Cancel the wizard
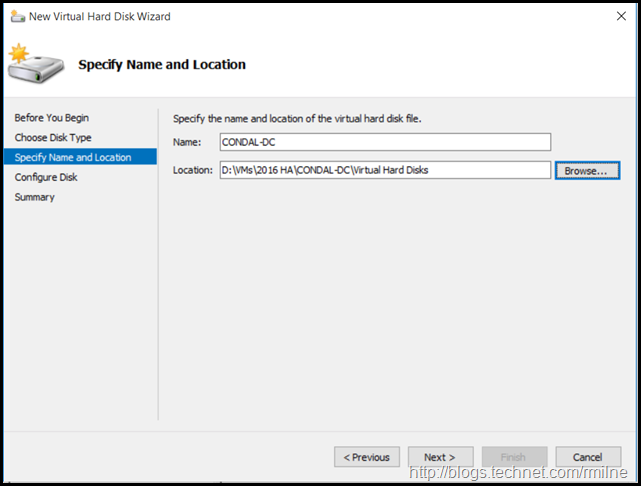 [588, 457]
